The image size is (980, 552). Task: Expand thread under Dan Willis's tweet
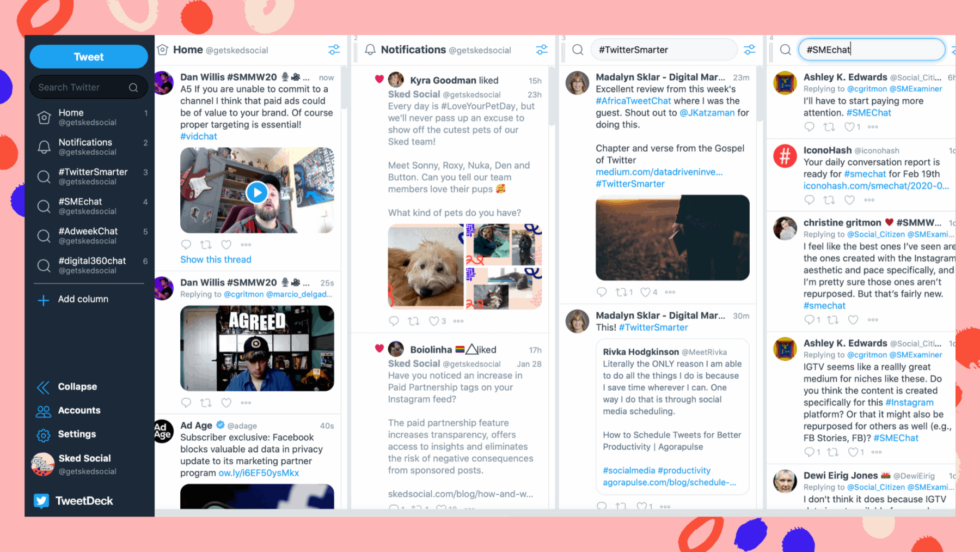click(216, 259)
